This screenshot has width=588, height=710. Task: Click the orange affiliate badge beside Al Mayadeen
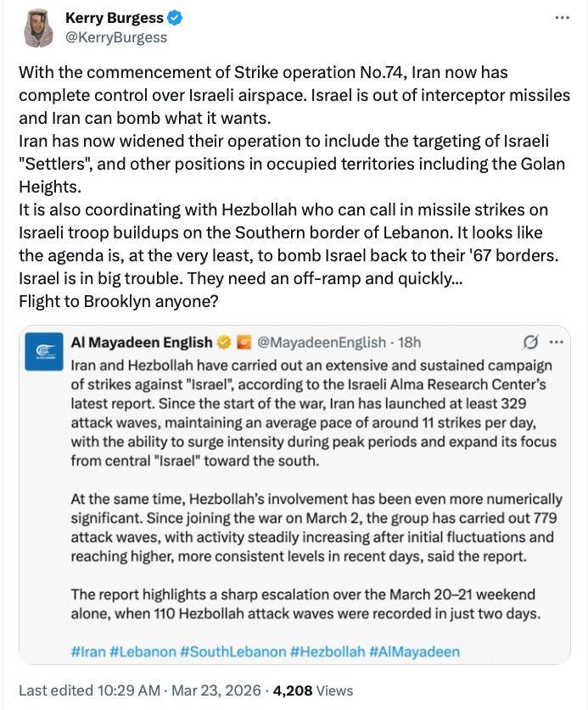pos(244,343)
